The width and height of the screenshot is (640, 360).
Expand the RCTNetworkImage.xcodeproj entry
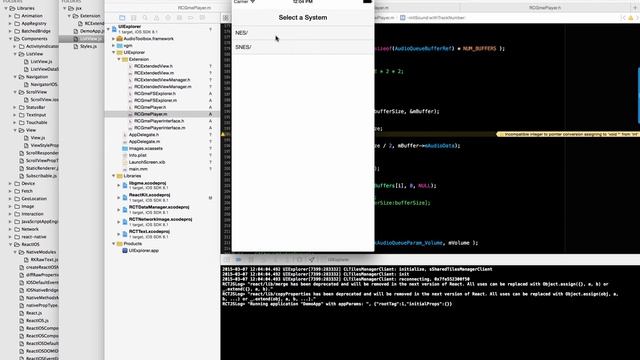click(x=119, y=222)
